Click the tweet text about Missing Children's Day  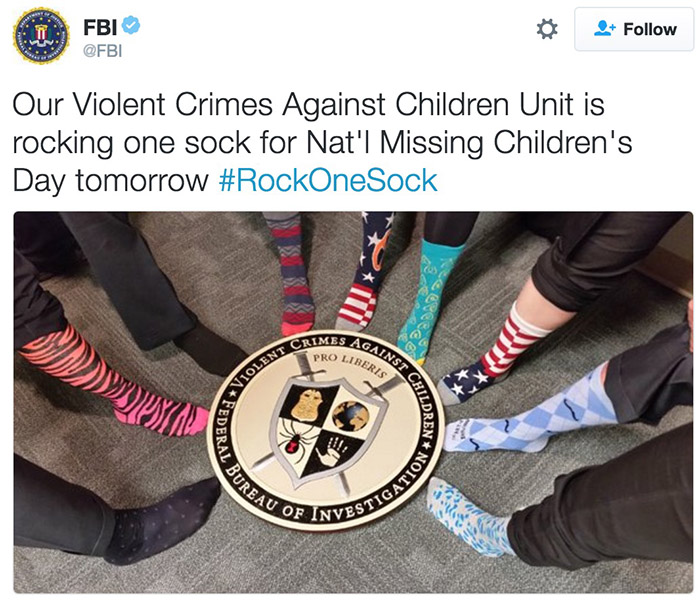(x=321, y=143)
